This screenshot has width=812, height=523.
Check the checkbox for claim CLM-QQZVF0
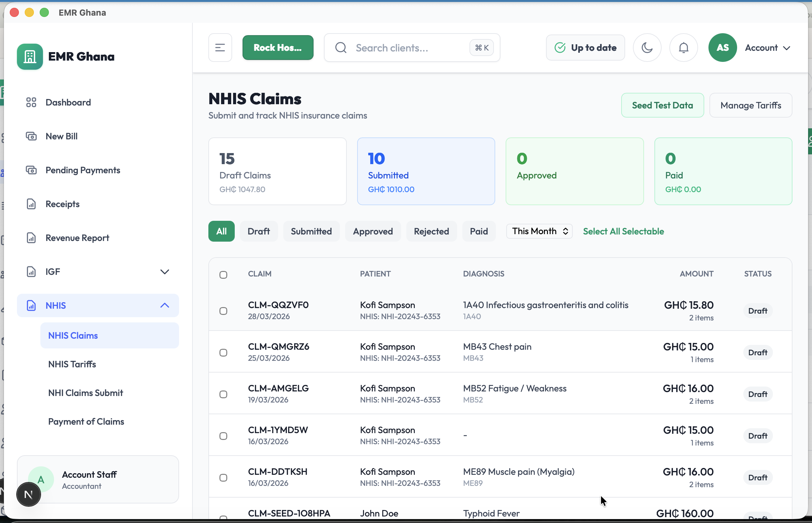pos(223,310)
